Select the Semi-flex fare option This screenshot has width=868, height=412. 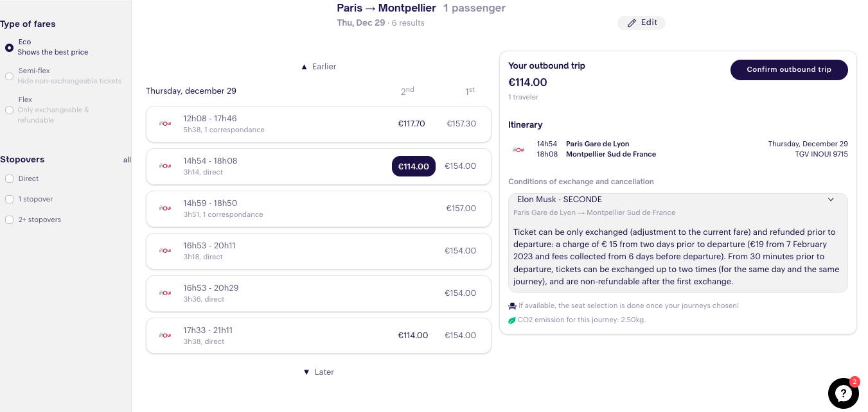click(9, 76)
